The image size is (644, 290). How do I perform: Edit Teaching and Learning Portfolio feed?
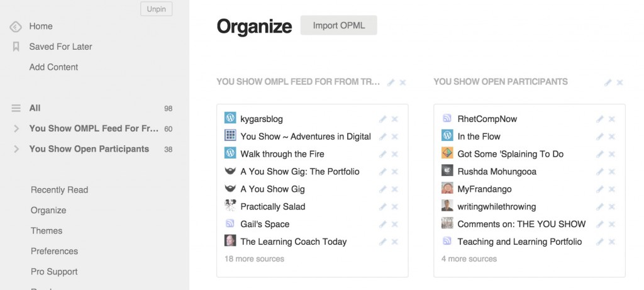[x=599, y=242]
